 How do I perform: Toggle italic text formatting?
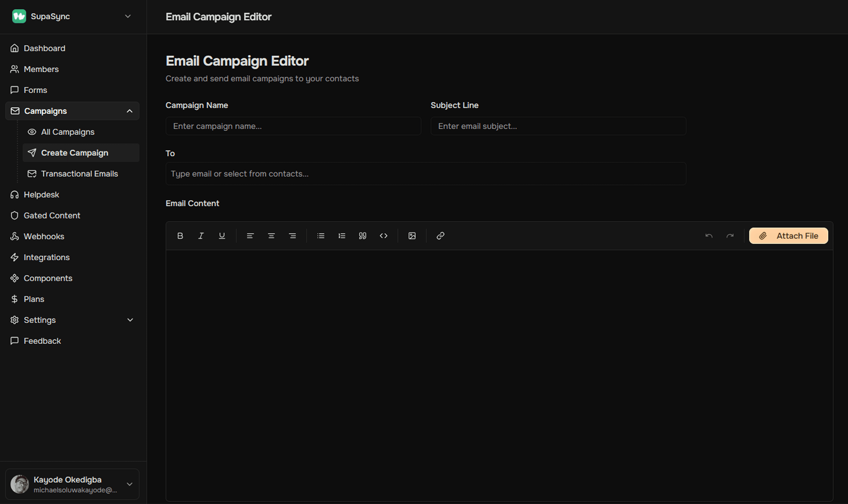coord(201,236)
